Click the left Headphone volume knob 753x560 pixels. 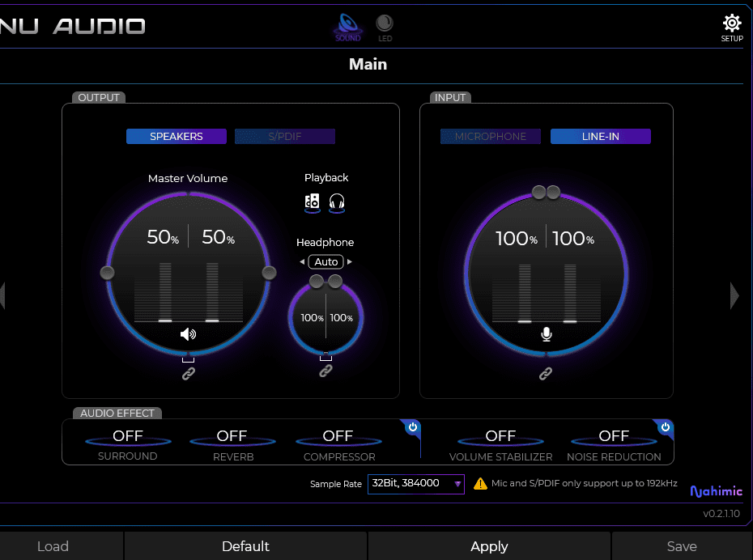coord(317,282)
